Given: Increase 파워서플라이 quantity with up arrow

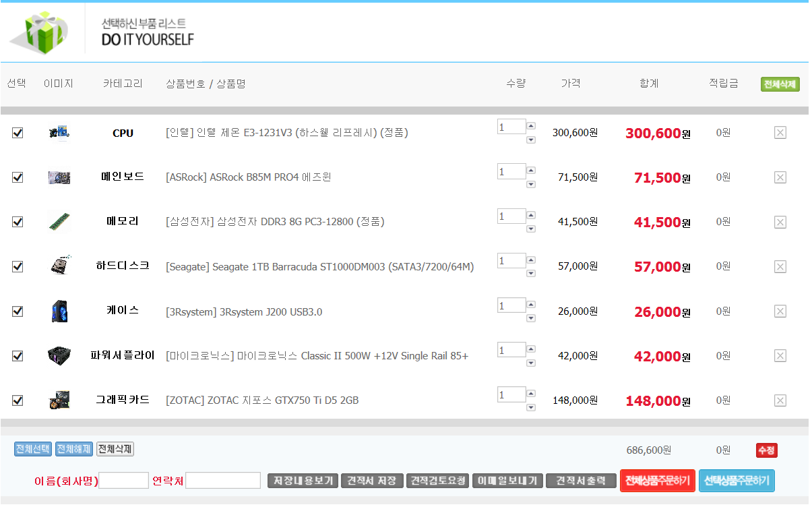Looking at the screenshot, I should (x=531, y=348).
